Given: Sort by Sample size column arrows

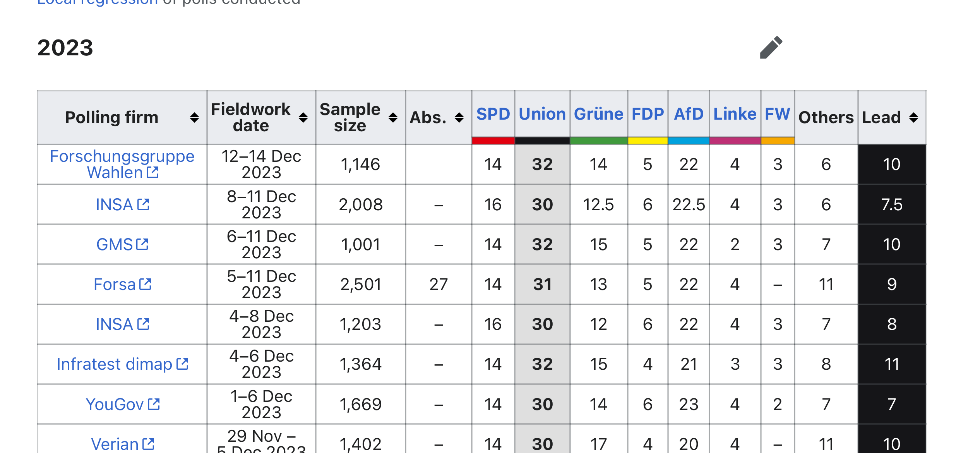Looking at the screenshot, I should tap(393, 118).
